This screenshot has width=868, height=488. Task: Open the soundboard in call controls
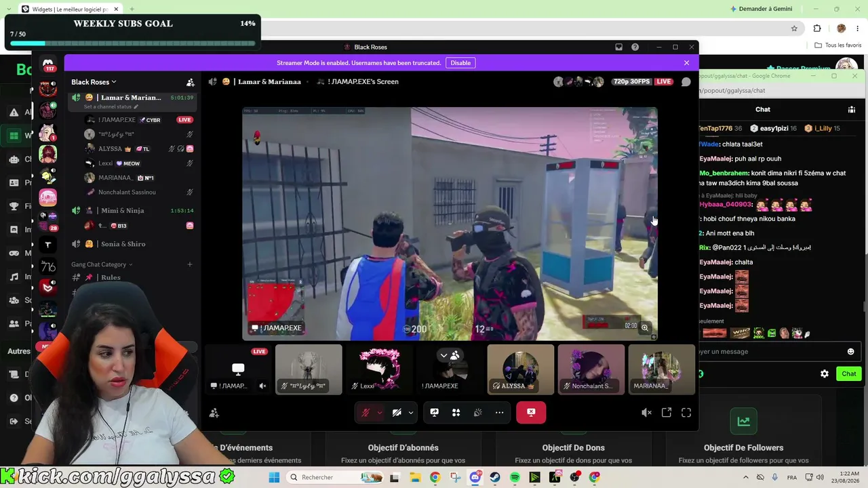coord(478,412)
